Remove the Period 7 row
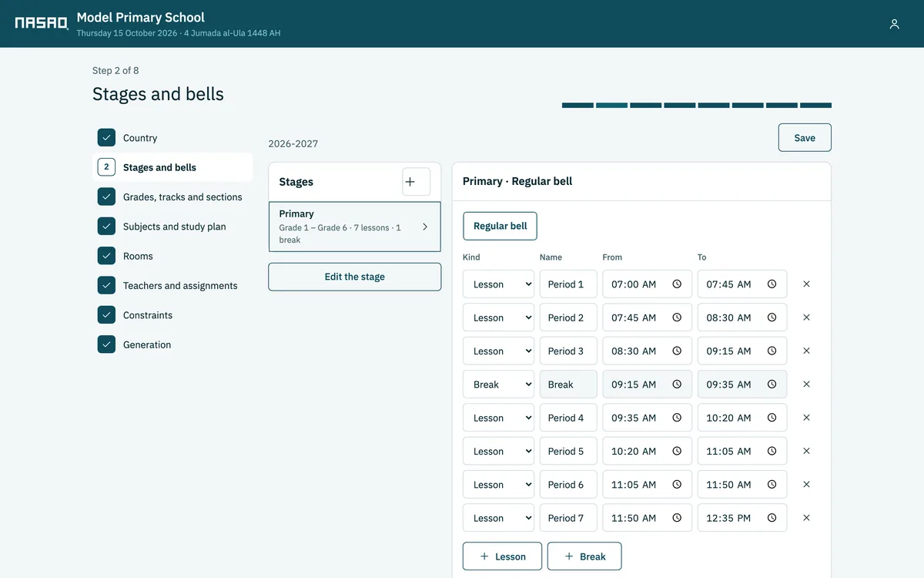 806,518
